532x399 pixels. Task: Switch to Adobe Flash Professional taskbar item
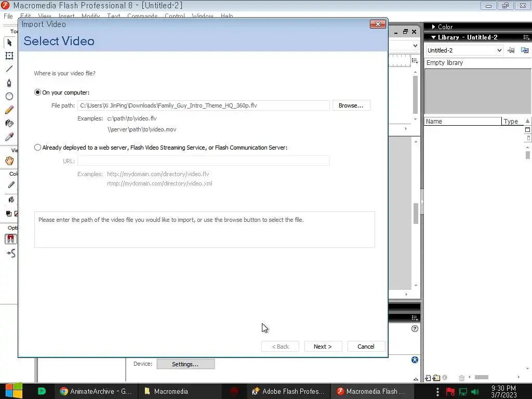(288, 391)
